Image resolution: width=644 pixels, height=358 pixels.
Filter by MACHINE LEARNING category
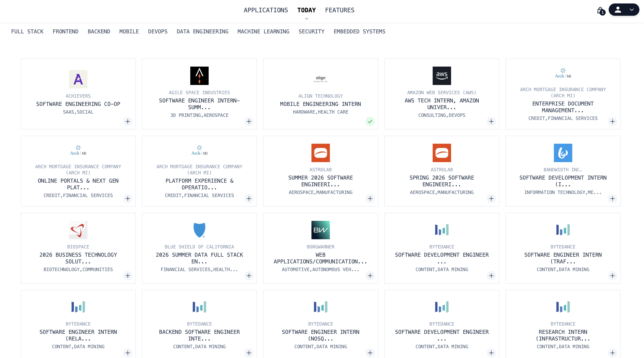point(263,31)
